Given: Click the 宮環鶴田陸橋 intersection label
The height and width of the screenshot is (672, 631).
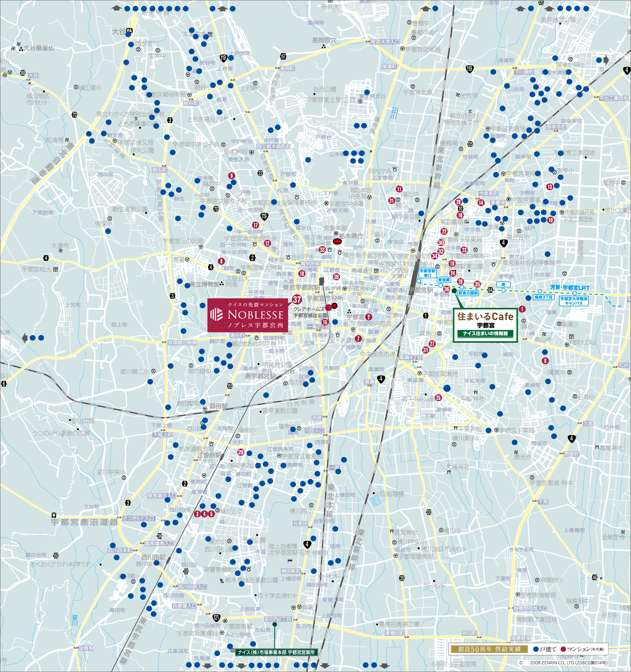Looking at the screenshot, I should click(182, 342).
